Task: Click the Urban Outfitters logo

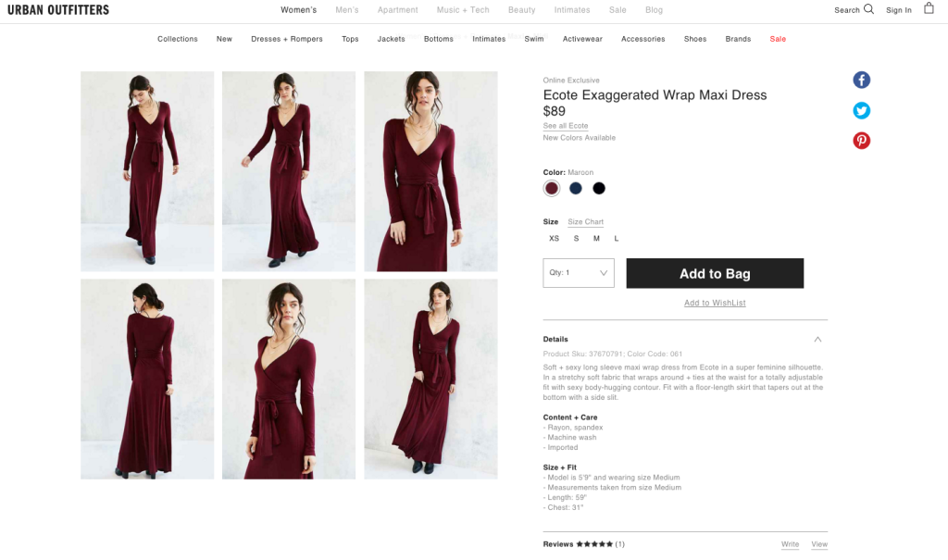Action: (57, 10)
